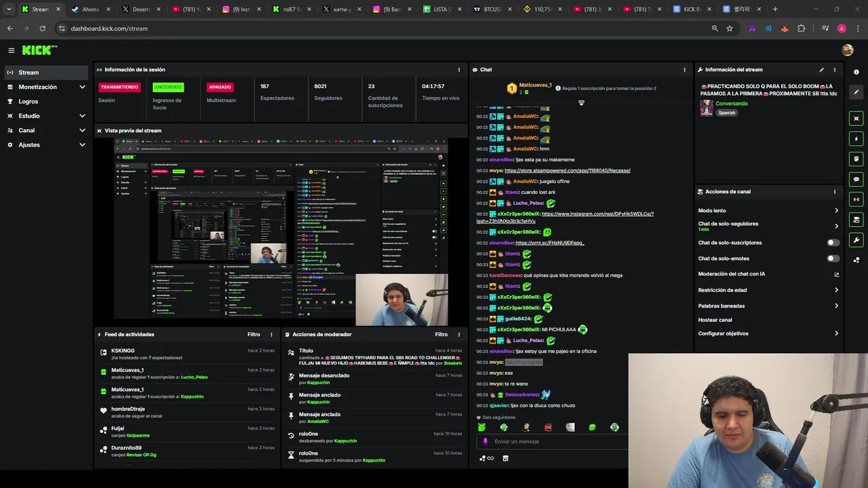The width and height of the screenshot is (868, 488).
Task: Click the Conversando category link
Action: coord(732,104)
